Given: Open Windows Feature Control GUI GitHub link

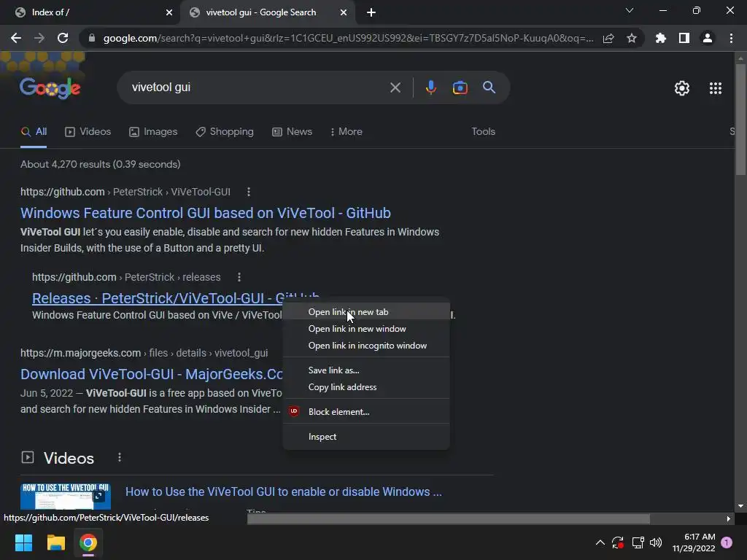Looking at the screenshot, I should coord(205,213).
